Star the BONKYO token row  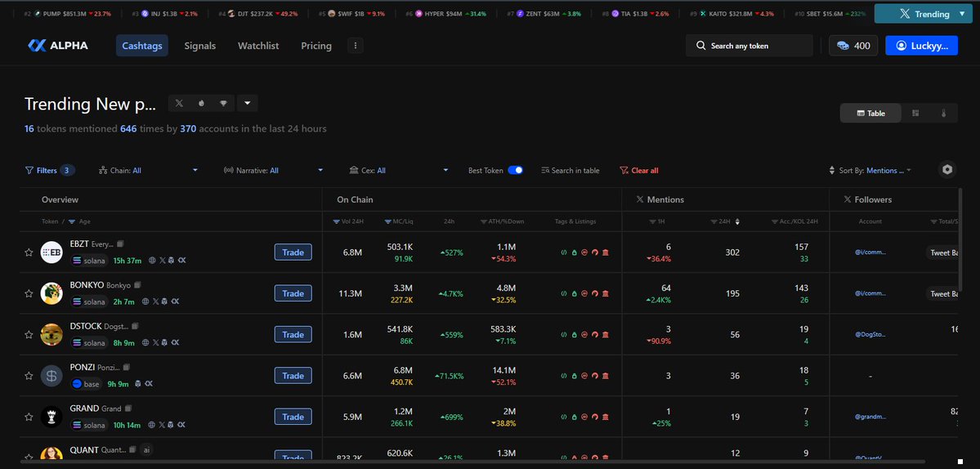tap(29, 293)
